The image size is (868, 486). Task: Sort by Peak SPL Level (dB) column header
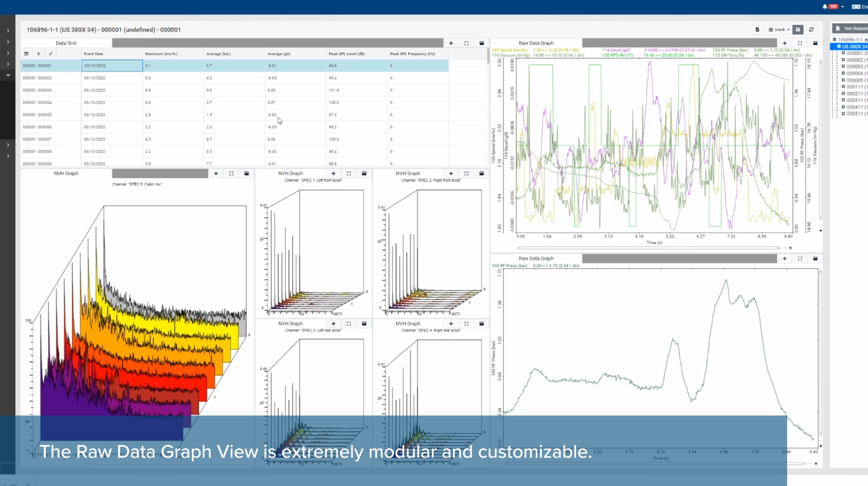tap(347, 54)
